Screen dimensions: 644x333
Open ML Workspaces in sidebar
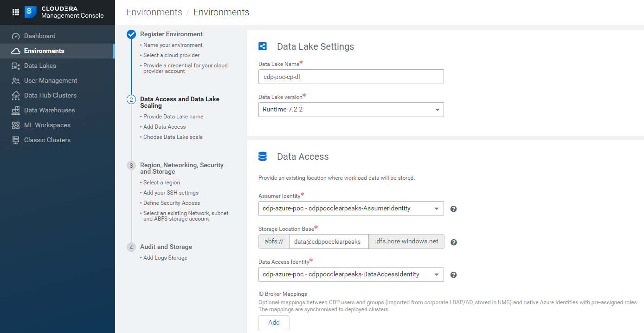58,125
